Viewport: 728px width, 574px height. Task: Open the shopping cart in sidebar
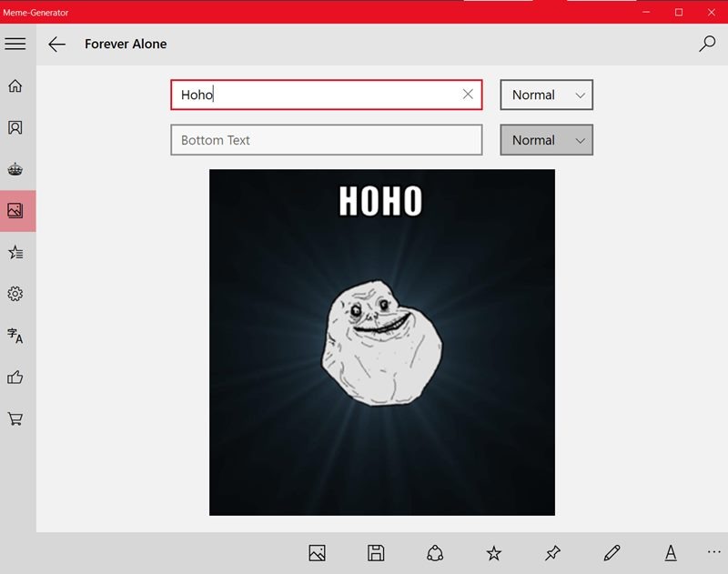[15, 418]
